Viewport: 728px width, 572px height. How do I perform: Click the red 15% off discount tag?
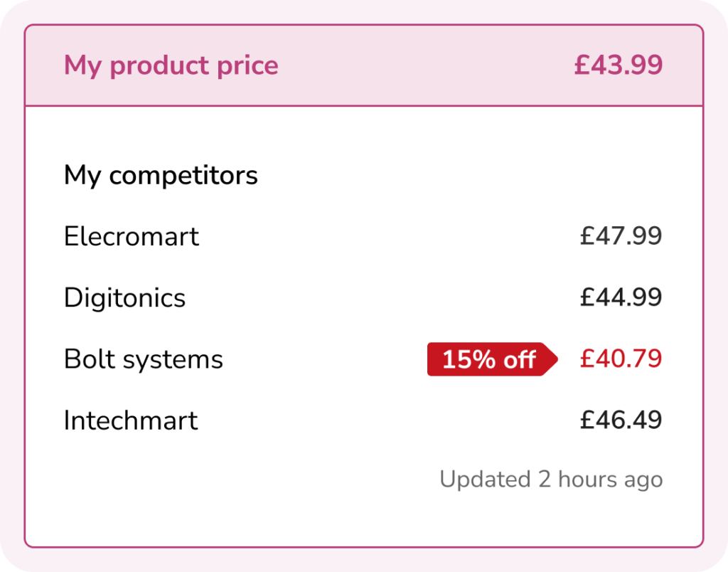[x=488, y=359]
